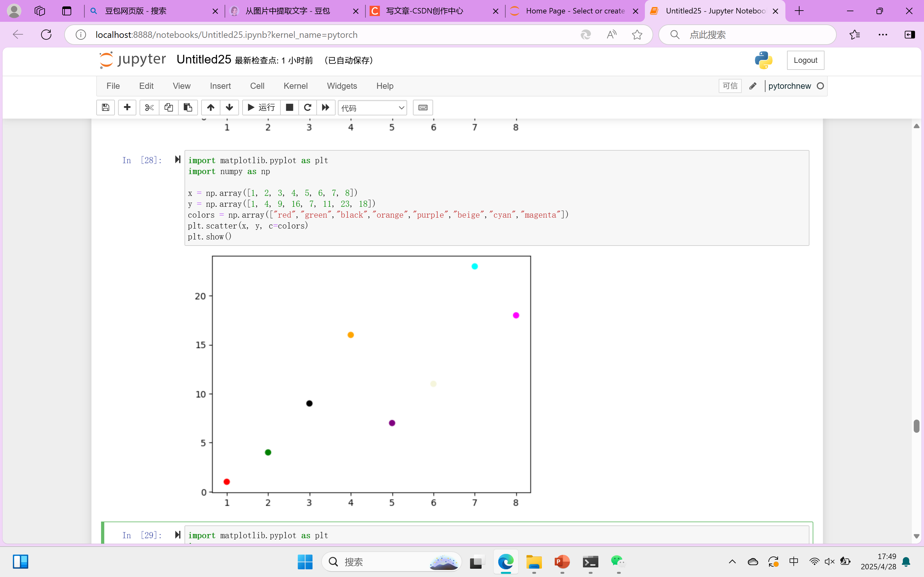
Task: Restart the kernel with the circular arrow icon
Action: pos(307,108)
